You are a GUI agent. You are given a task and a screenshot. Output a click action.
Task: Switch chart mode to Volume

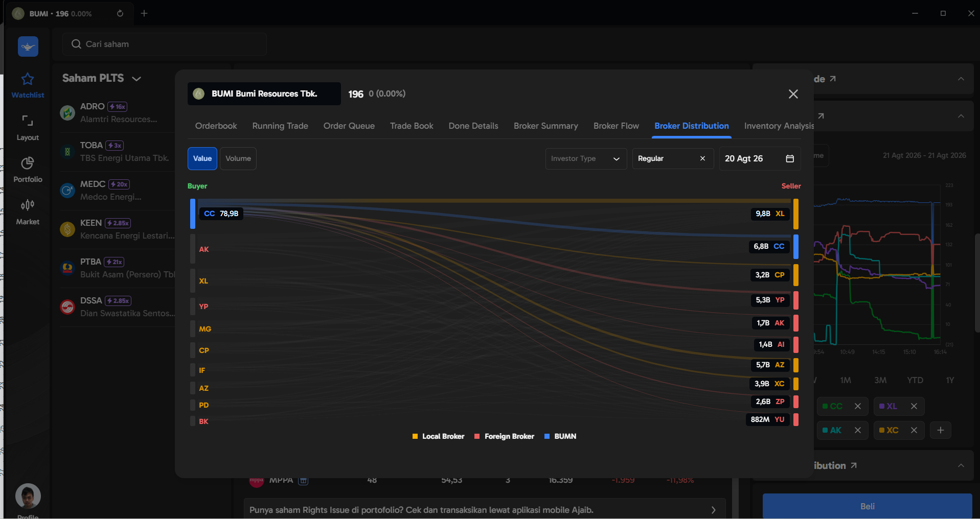click(238, 158)
